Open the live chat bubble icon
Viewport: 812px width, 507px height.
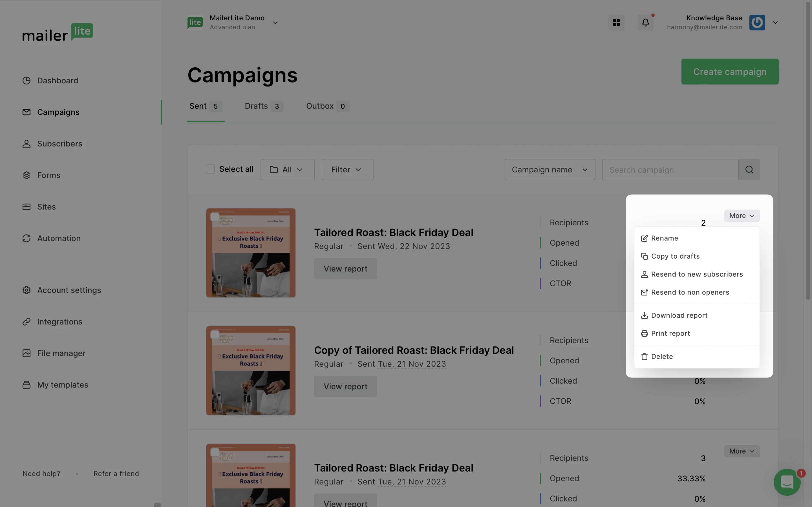point(787,482)
